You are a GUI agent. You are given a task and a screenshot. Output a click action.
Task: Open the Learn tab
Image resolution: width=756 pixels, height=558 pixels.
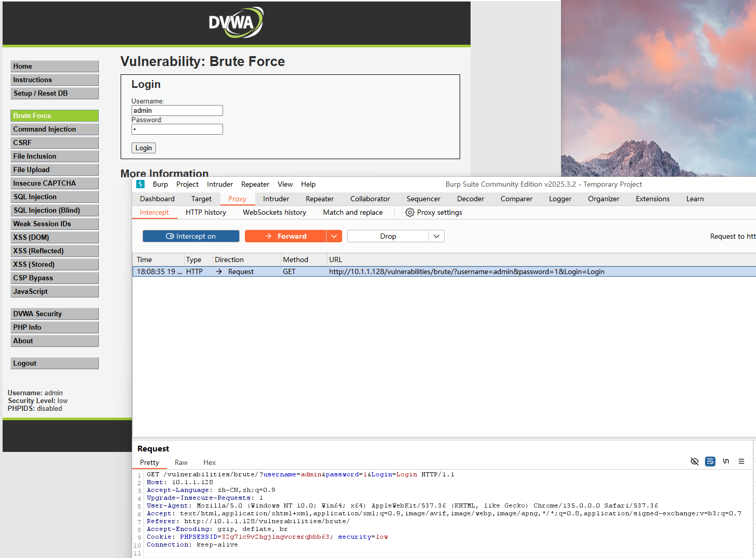[695, 199]
